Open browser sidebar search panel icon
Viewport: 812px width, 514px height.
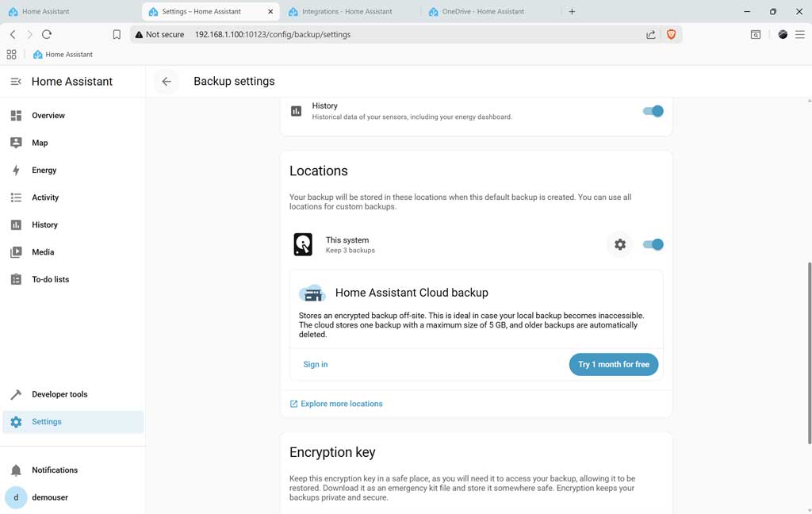pos(756,34)
